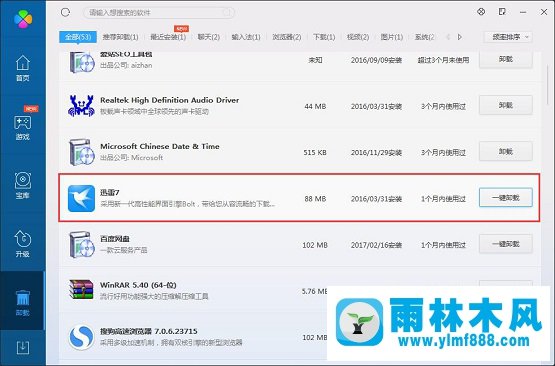This screenshot has width=555, height=366.
Task: Click 卸载 button for Realtek Audio Driver
Action: coord(505,105)
